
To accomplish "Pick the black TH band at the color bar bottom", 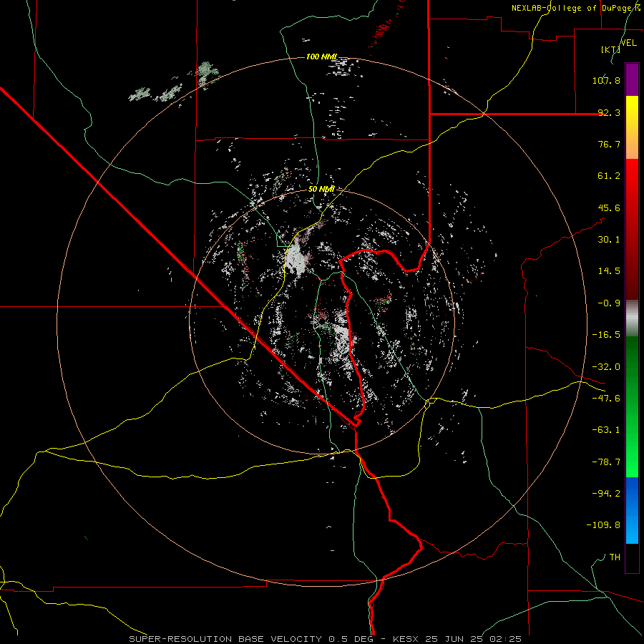I will 632,558.
